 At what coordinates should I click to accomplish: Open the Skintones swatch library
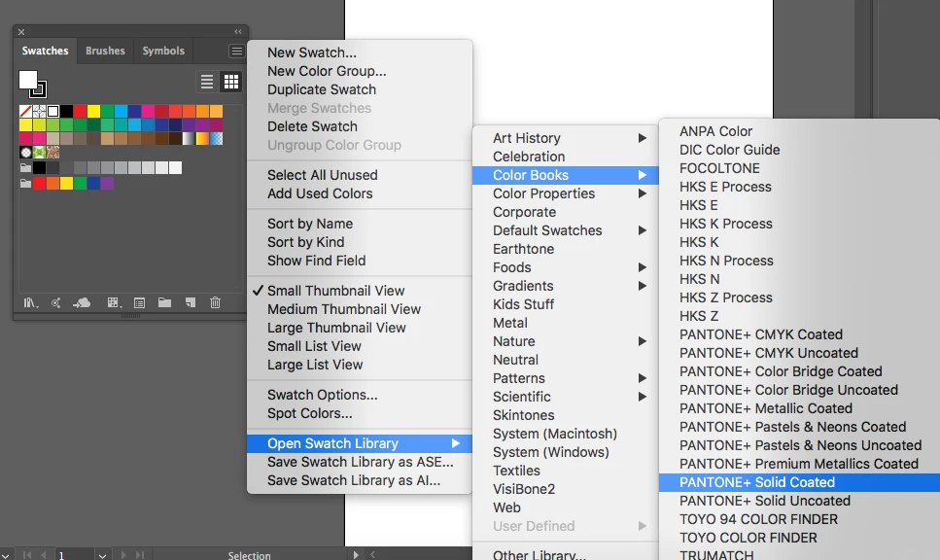566,415
